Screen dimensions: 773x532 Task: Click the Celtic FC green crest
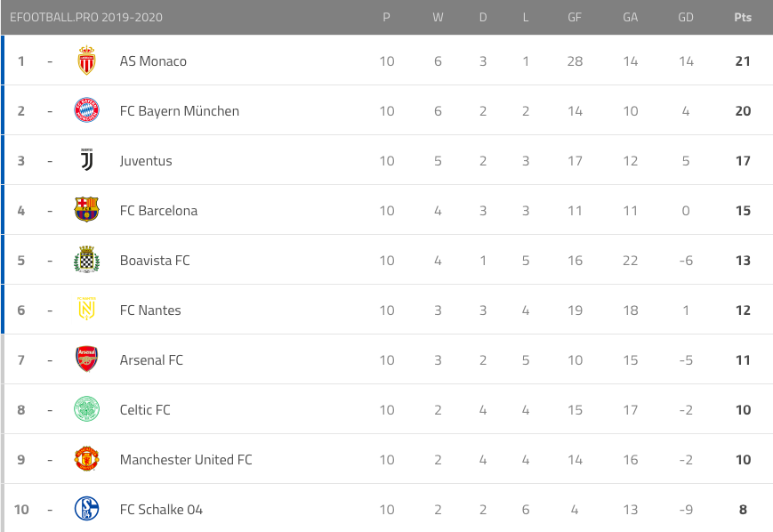pyautogui.click(x=86, y=410)
